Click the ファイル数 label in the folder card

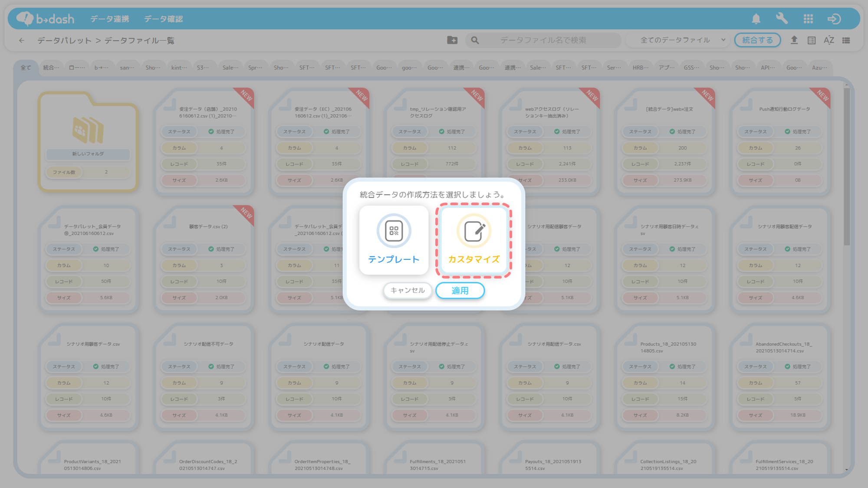(64, 172)
